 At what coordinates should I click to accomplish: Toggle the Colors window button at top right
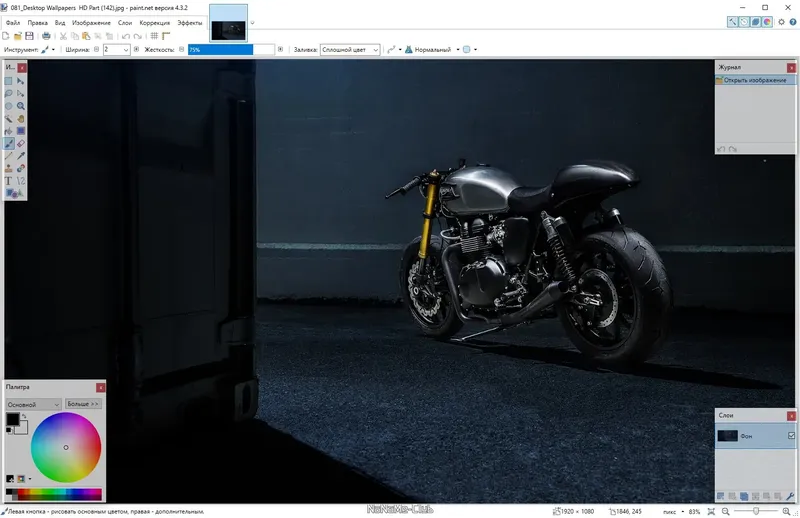tap(767, 21)
